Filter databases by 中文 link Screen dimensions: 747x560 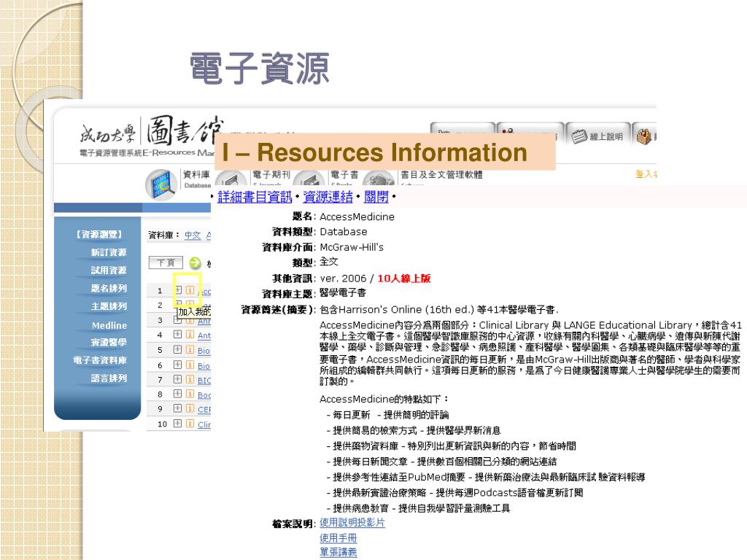[x=193, y=235]
